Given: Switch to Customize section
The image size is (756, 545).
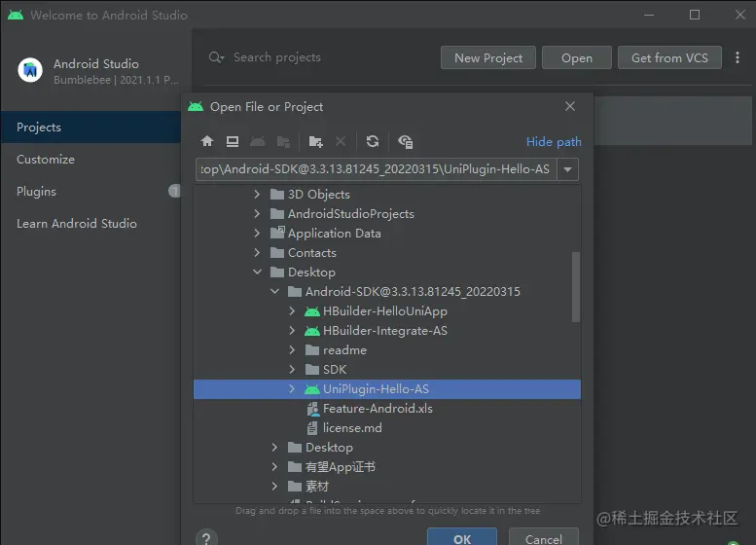Looking at the screenshot, I should [x=90, y=160].
